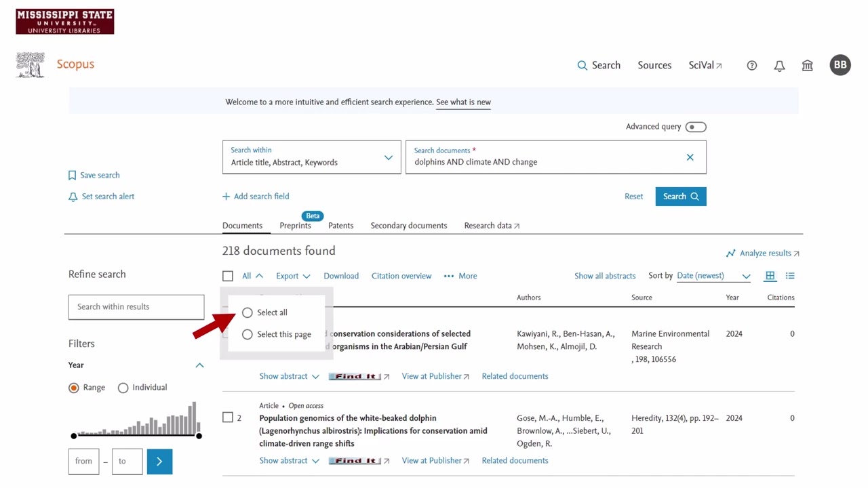This screenshot has width=868, height=488.
Task: Click the Marine Environmental Research source
Action: (x=670, y=340)
